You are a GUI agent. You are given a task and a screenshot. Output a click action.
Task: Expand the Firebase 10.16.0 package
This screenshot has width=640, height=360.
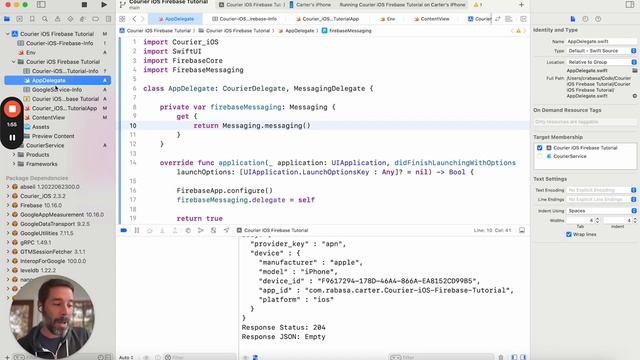click(7, 205)
